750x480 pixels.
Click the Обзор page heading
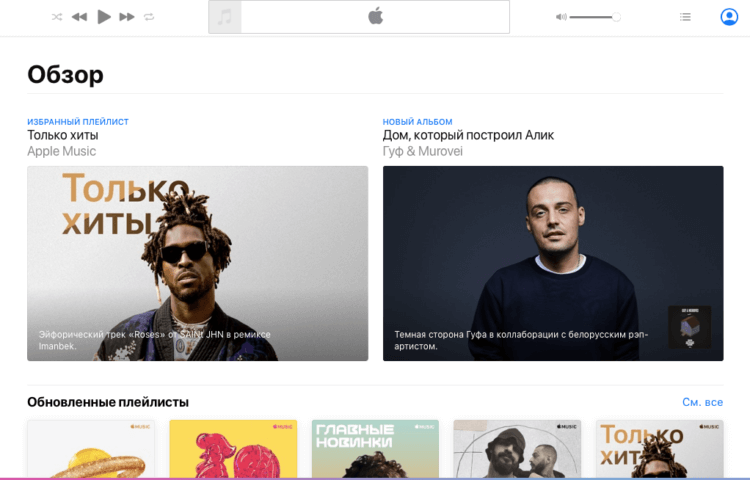pyautogui.click(x=66, y=75)
